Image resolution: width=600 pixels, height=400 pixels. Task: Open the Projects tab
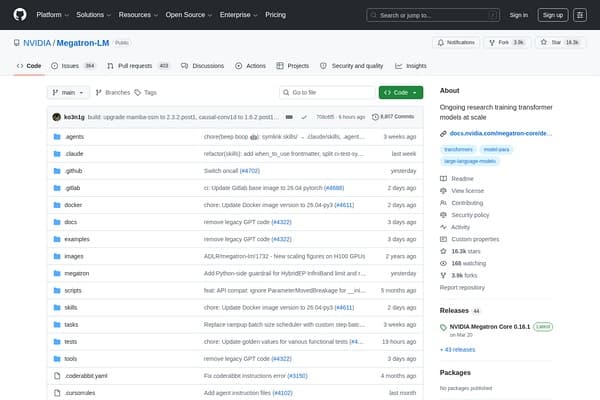[293, 66]
